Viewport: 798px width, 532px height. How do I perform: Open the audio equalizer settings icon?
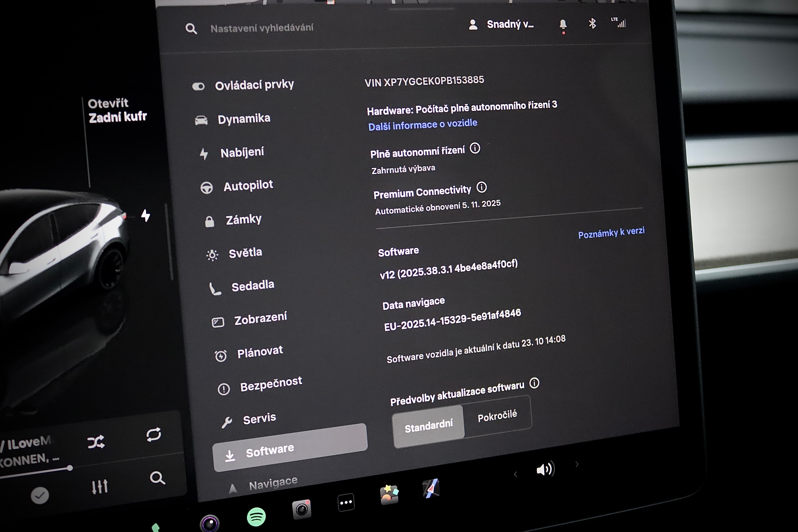click(x=100, y=486)
